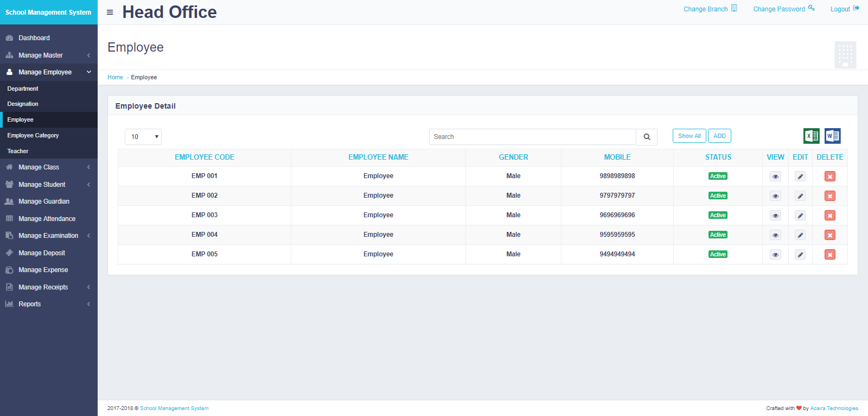
Task: Delete employee EMP 005
Action: (x=829, y=255)
